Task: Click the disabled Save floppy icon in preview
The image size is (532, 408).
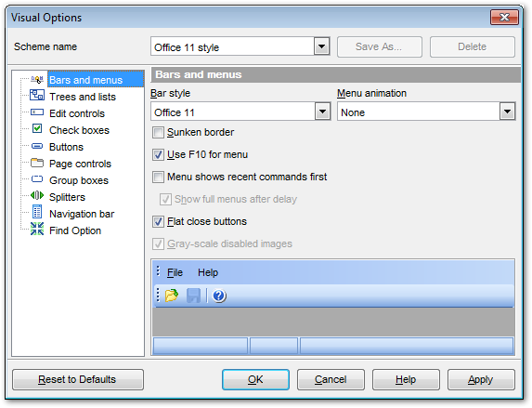Action: [x=194, y=296]
